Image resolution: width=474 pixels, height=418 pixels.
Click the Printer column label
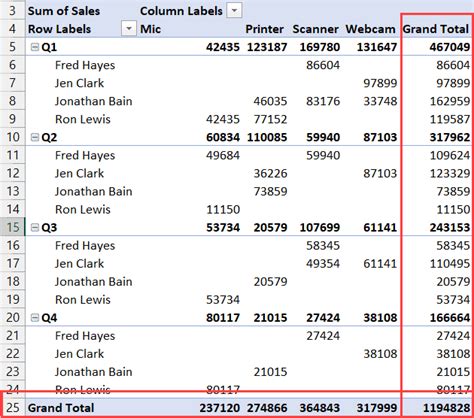pyautogui.click(x=265, y=29)
